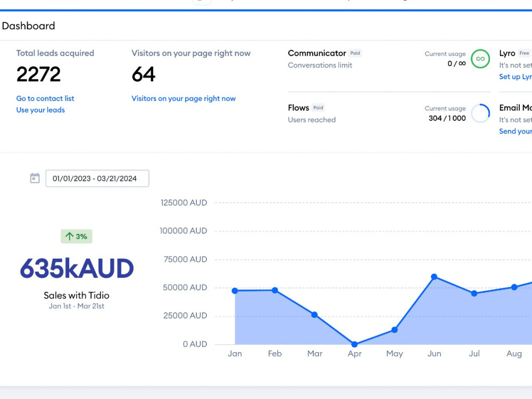The height and width of the screenshot is (399, 532).
Task: Click the Jan month axis label
Action: [x=235, y=354]
